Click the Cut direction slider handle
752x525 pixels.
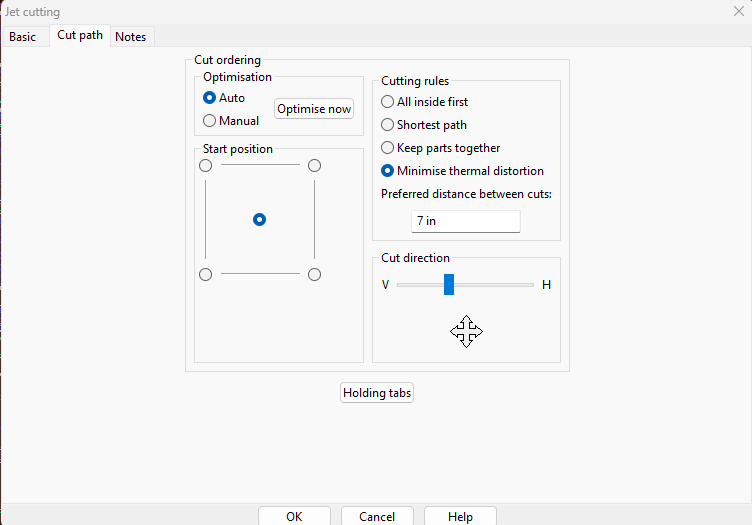(449, 285)
